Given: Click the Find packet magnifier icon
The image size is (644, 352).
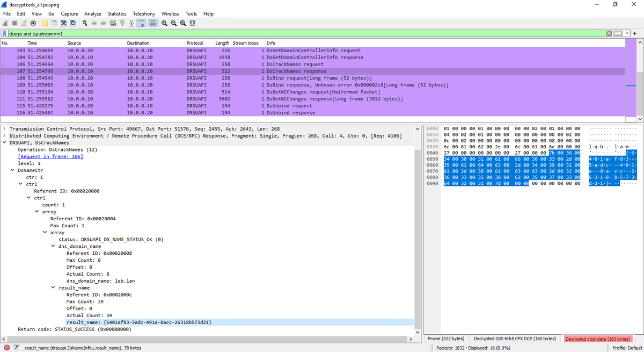Looking at the screenshot, I should (x=85, y=23).
